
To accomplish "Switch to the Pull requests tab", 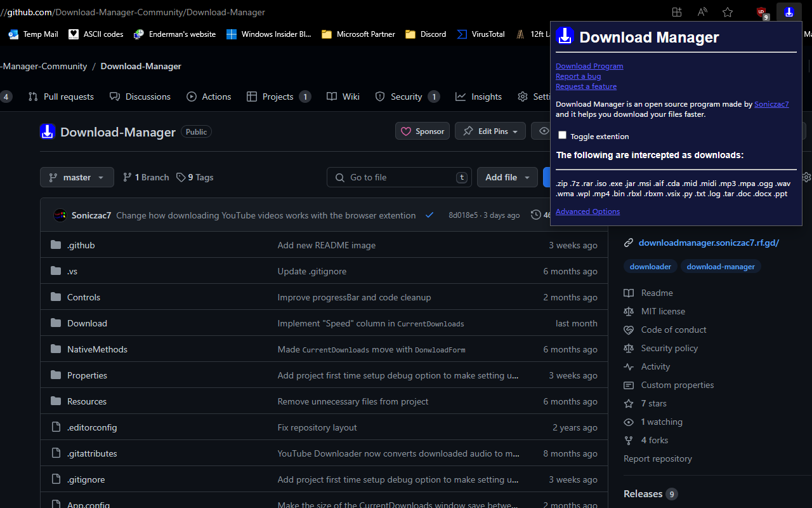I will click(61, 97).
